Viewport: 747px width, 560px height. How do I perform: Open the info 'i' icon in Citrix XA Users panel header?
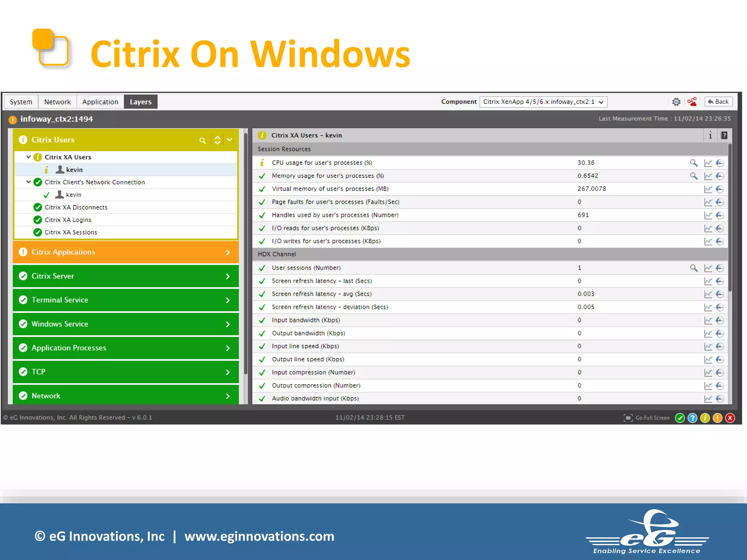[710, 135]
